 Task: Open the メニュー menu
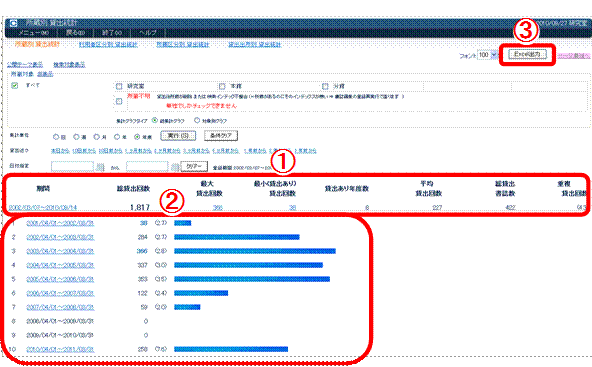click(33, 33)
